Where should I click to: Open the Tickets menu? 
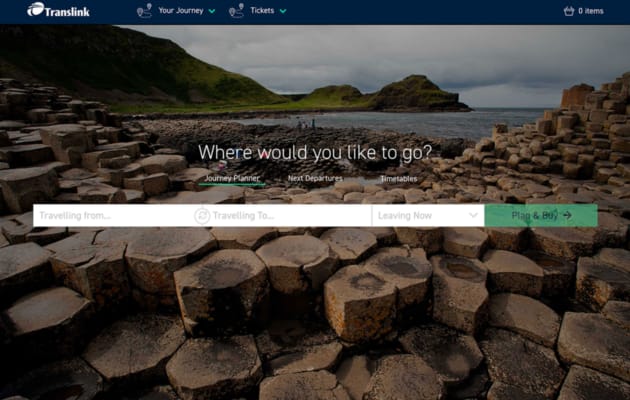coord(262,10)
